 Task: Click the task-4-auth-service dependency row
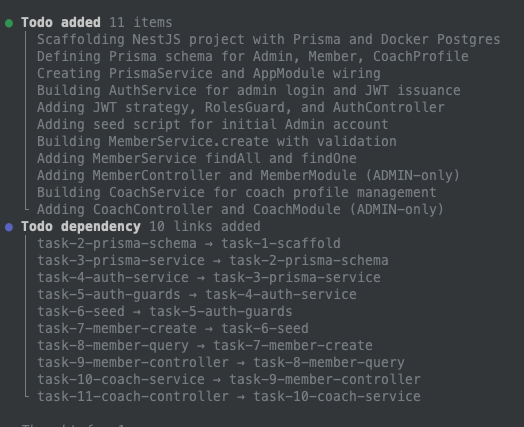pos(209,278)
